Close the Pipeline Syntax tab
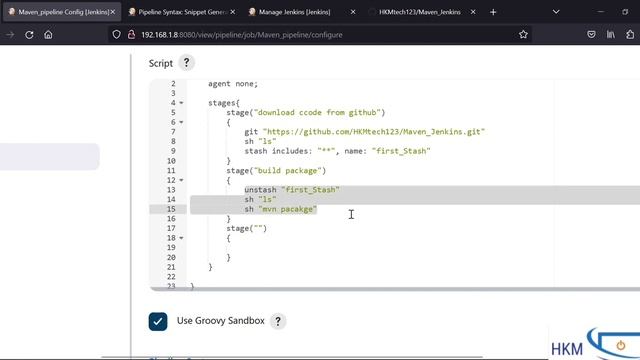The height and width of the screenshot is (360, 640). [x=233, y=12]
